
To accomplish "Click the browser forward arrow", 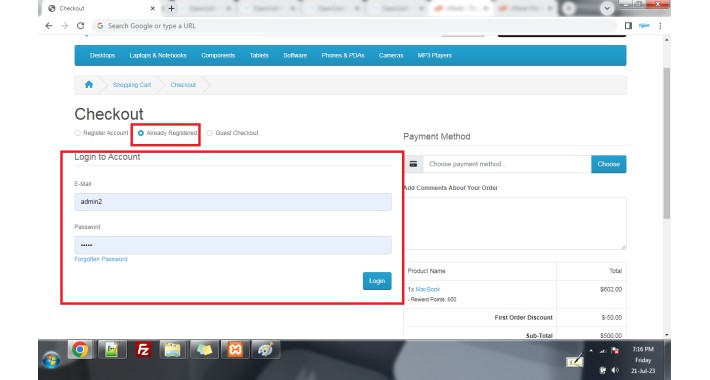I will point(65,26).
